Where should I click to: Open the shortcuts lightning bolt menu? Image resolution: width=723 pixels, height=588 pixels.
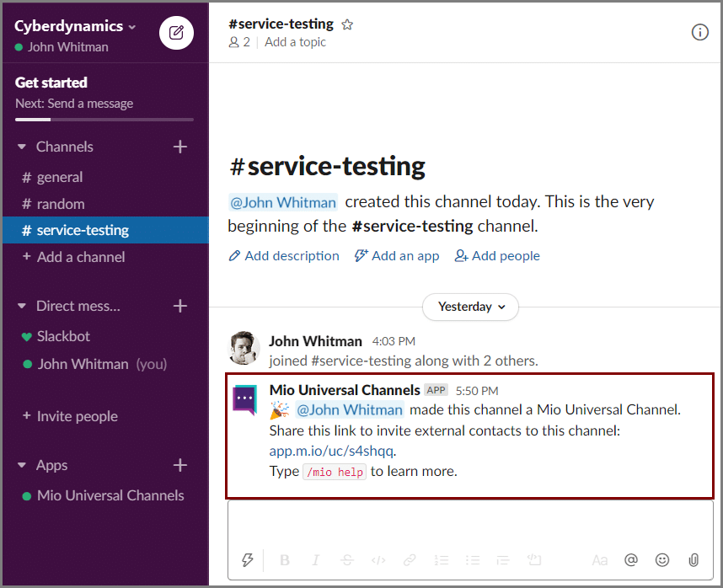[248, 560]
